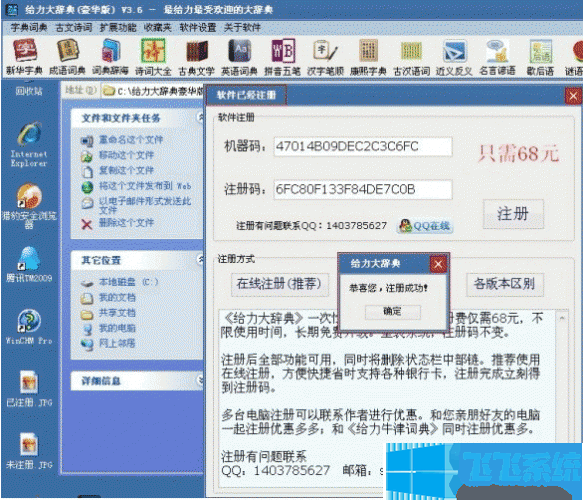Open the 歇后语 tool

(x=540, y=57)
